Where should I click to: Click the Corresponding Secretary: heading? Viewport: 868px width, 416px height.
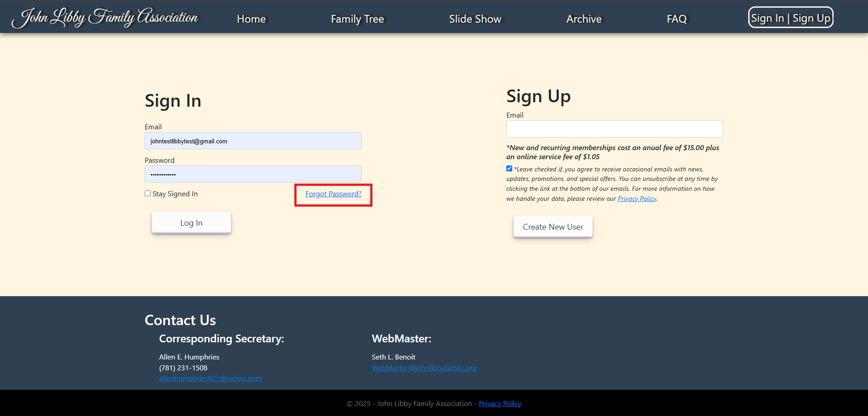tap(222, 339)
